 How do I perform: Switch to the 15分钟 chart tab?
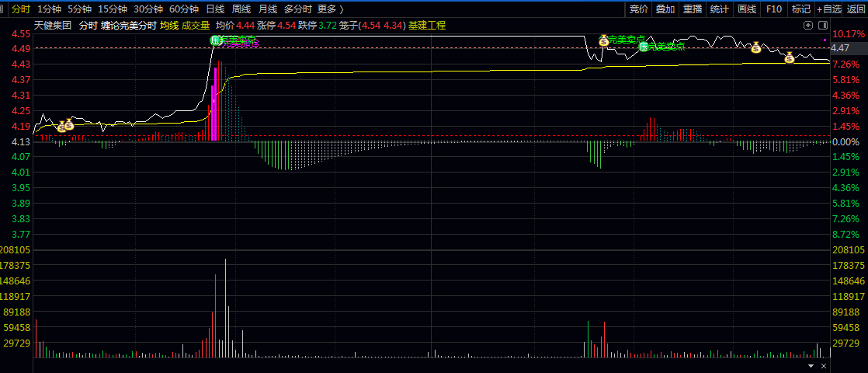click(x=113, y=9)
